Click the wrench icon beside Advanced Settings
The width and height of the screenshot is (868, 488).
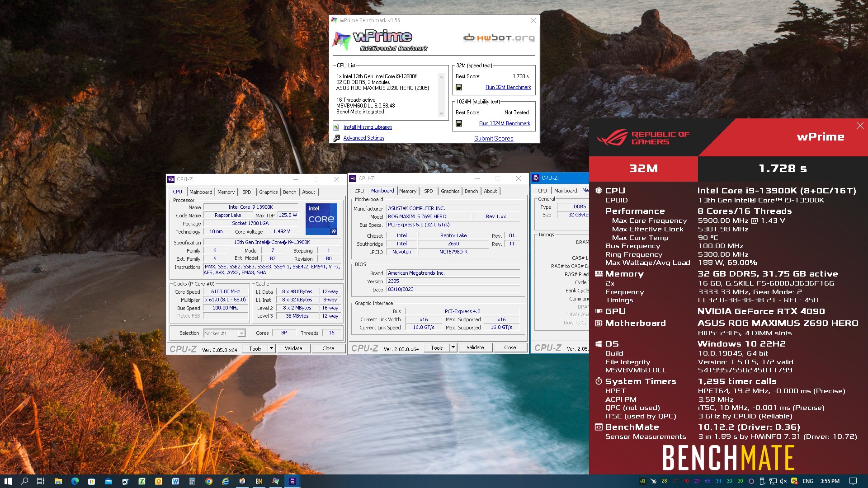[336, 138]
